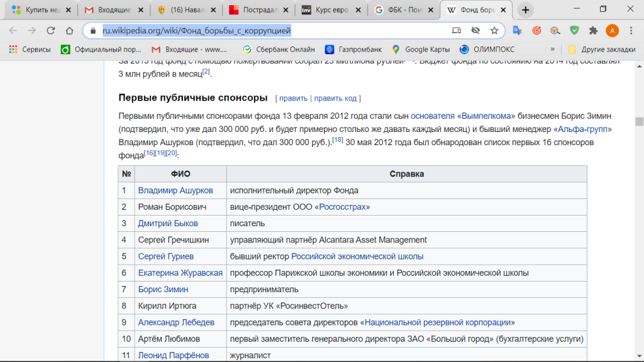Click the browser back arrow
The height and width of the screenshot is (362, 644).
coord(13,30)
